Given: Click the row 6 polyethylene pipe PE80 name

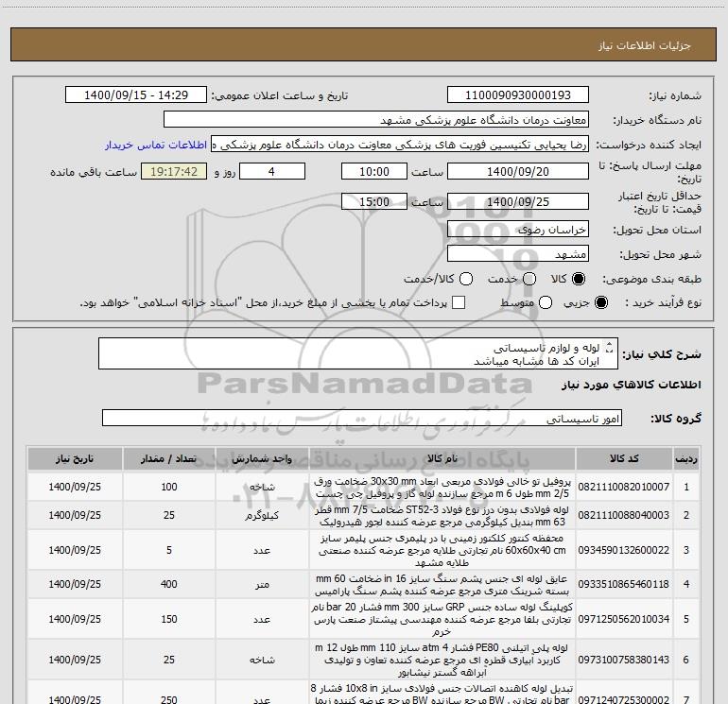Looking at the screenshot, I should tap(442, 660).
